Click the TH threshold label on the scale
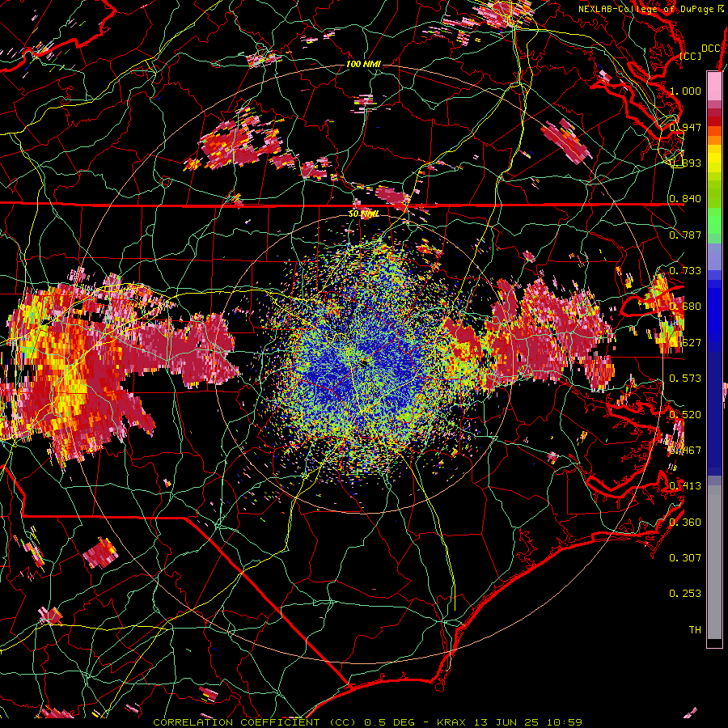The width and height of the screenshot is (728, 728). [x=695, y=630]
